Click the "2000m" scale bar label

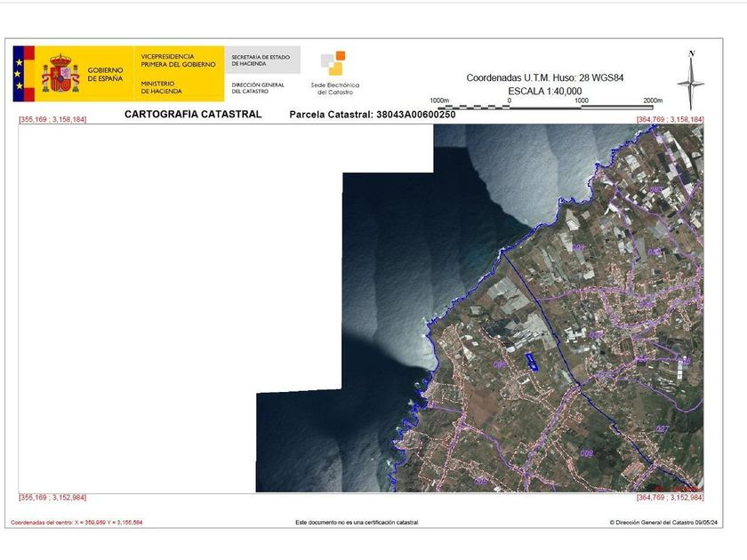653,100
